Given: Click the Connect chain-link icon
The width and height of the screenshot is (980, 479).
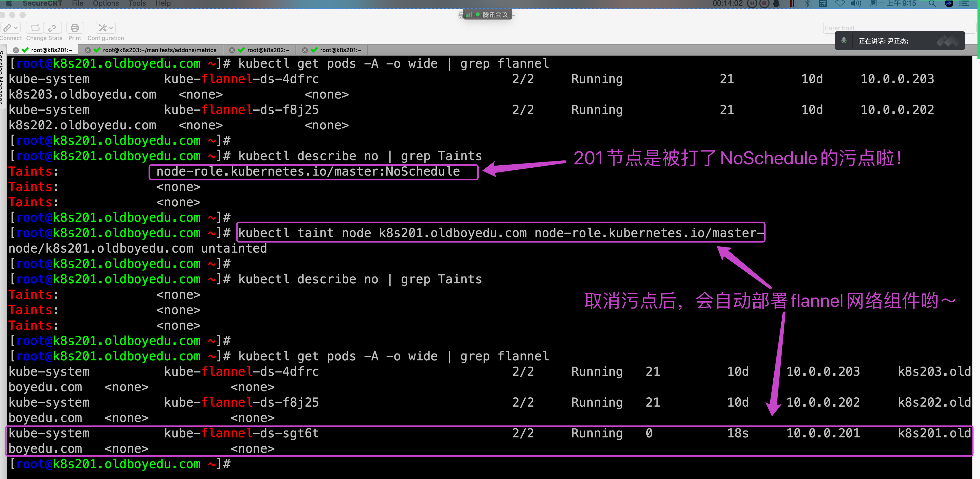Looking at the screenshot, I should point(7,28).
